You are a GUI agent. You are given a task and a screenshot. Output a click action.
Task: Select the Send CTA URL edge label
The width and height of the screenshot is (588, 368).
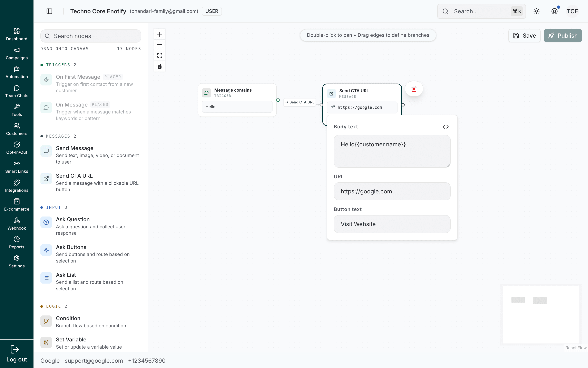(x=300, y=102)
